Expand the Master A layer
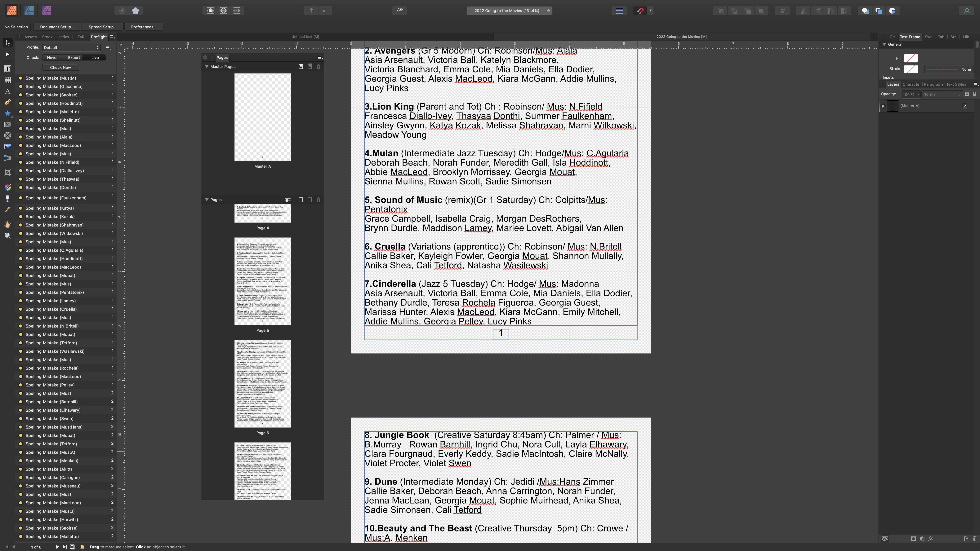The image size is (980, 551). click(883, 106)
